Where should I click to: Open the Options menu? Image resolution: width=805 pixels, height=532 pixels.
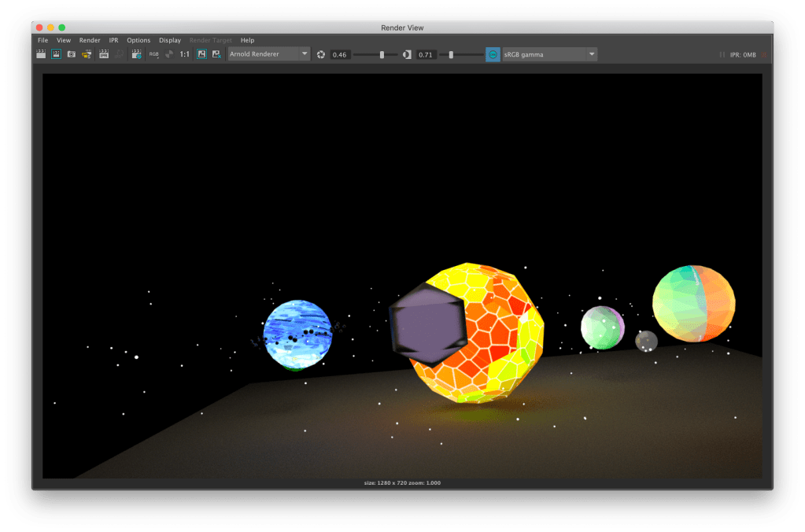click(x=138, y=40)
